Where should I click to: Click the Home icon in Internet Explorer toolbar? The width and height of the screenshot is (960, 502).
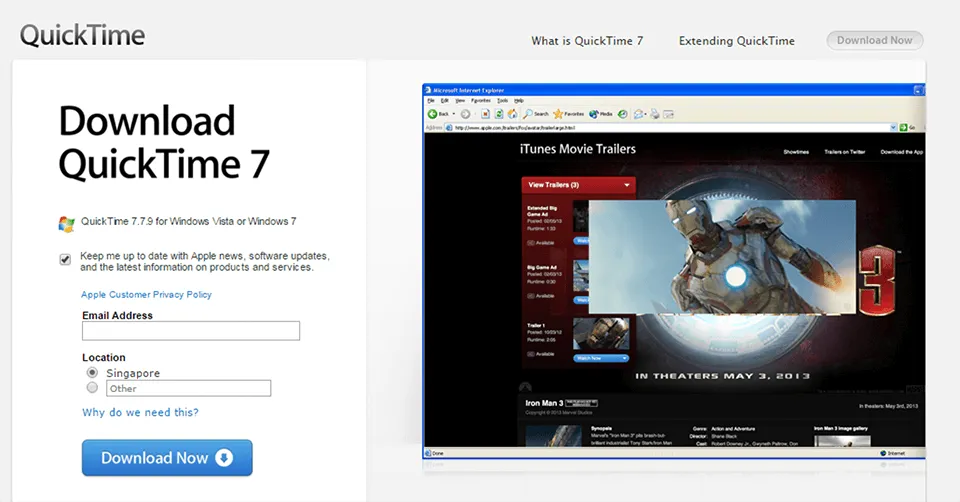click(x=512, y=114)
